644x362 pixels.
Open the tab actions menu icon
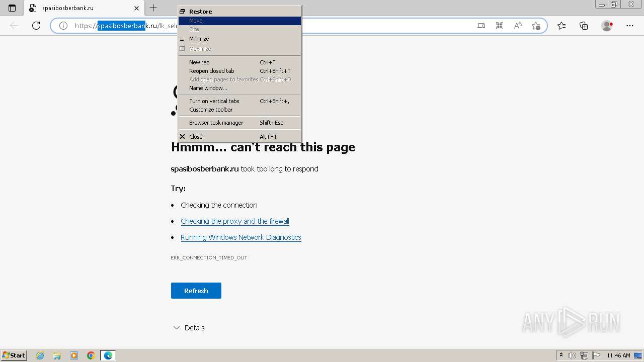[12, 8]
